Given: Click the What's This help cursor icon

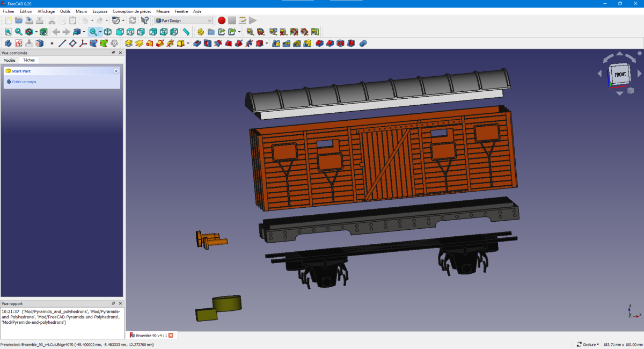Looking at the screenshot, I should click(144, 20).
